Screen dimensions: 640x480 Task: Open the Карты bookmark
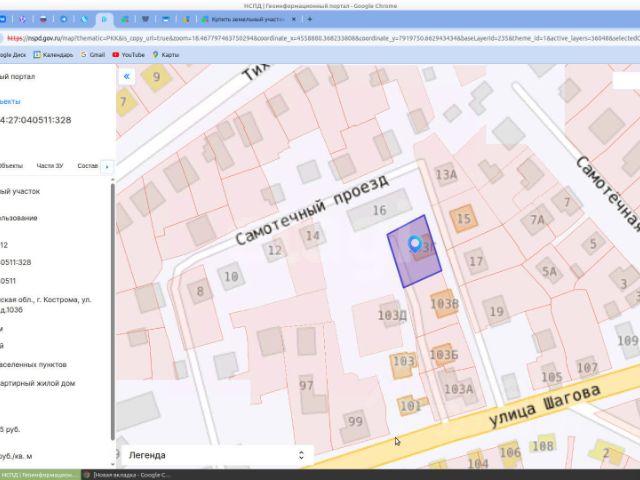click(166, 55)
